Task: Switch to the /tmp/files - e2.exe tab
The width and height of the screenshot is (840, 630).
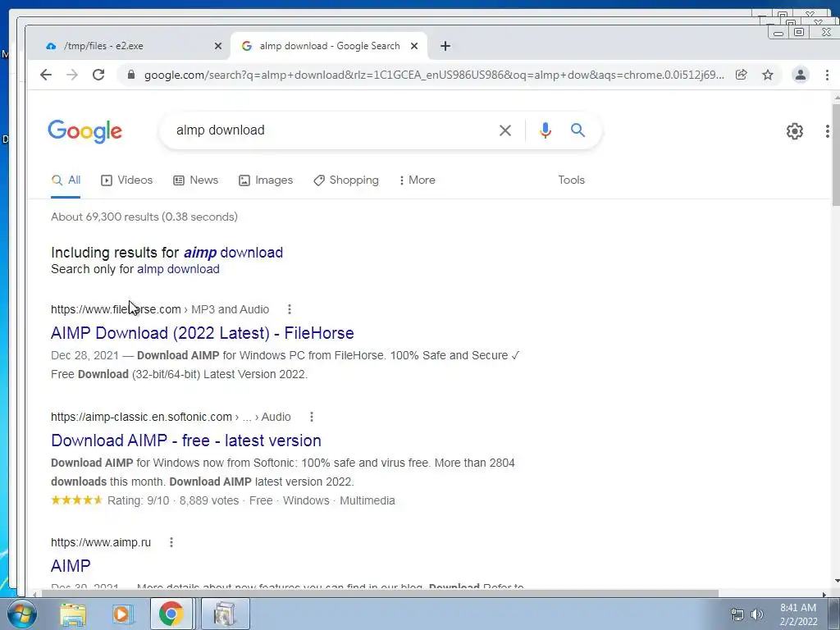Action: click(130, 46)
